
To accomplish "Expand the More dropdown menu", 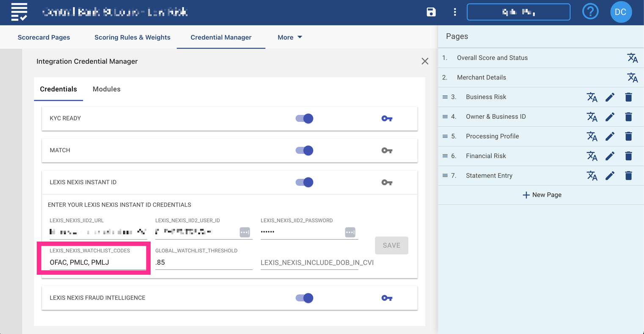I will [x=290, y=37].
